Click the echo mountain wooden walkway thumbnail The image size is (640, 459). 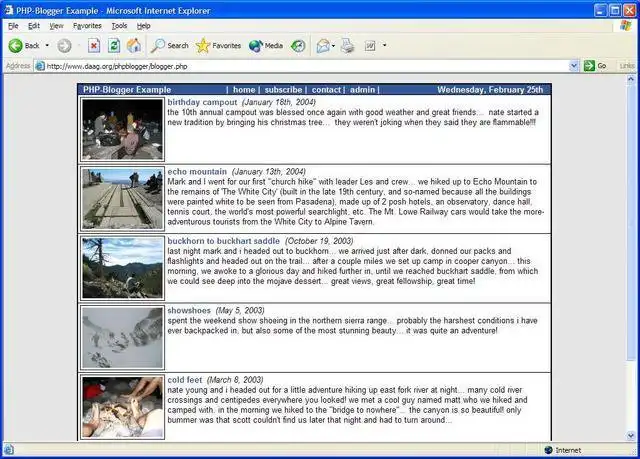(122, 199)
